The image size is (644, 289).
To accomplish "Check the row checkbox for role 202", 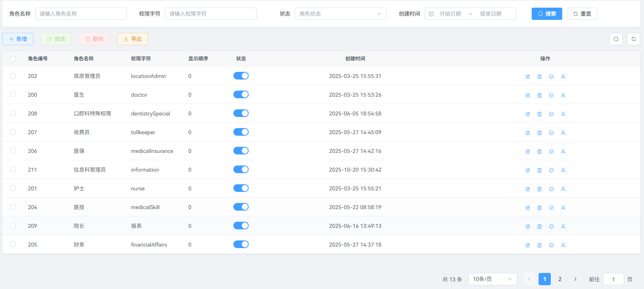I will pyautogui.click(x=13, y=76).
